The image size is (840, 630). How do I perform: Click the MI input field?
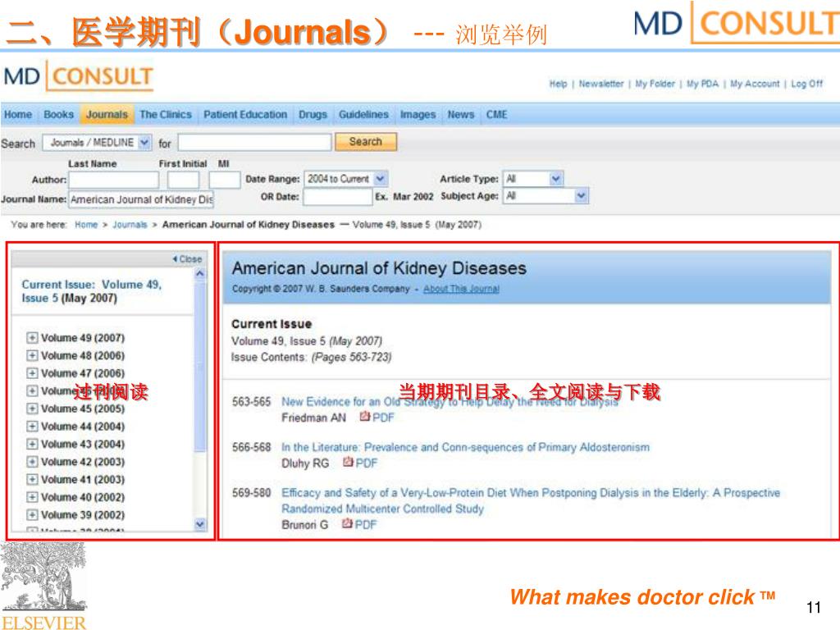point(225,180)
